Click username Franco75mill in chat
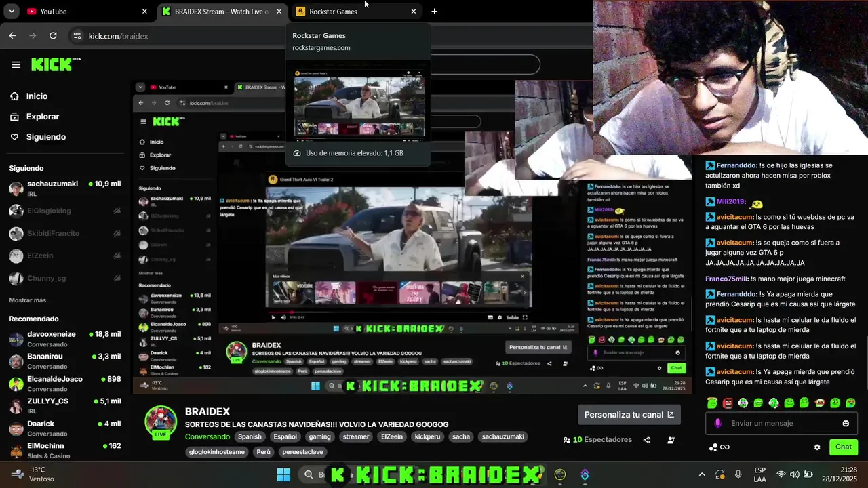The image size is (868, 488). (726, 279)
